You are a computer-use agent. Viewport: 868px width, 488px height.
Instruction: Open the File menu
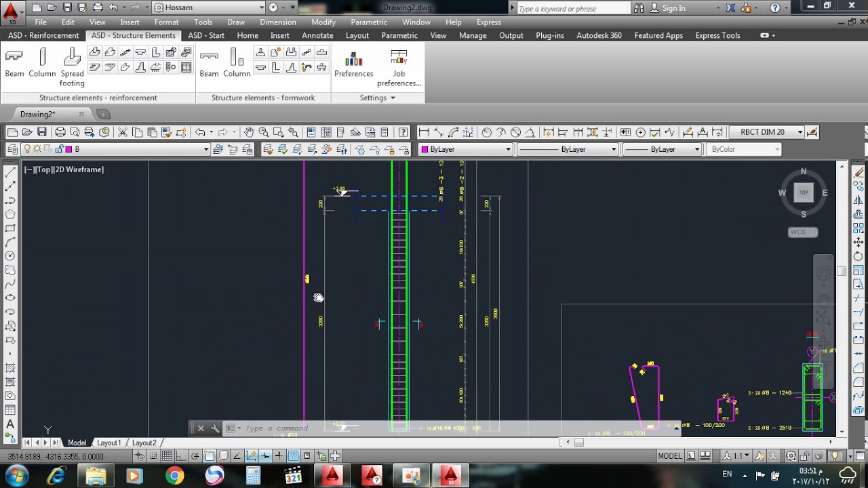41,22
